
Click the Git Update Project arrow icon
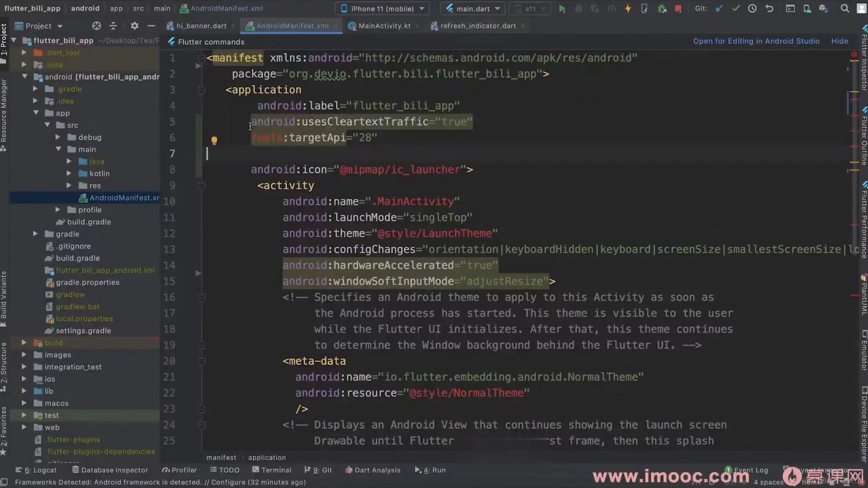[x=719, y=9]
